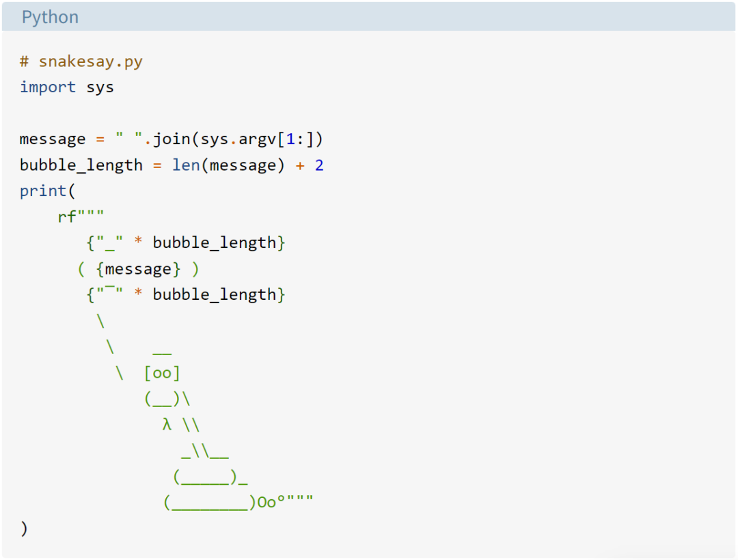The width and height of the screenshot is (738, 560).
Task: Click the ")Oo°" ending of the snake art
Action: coord(266,502)
